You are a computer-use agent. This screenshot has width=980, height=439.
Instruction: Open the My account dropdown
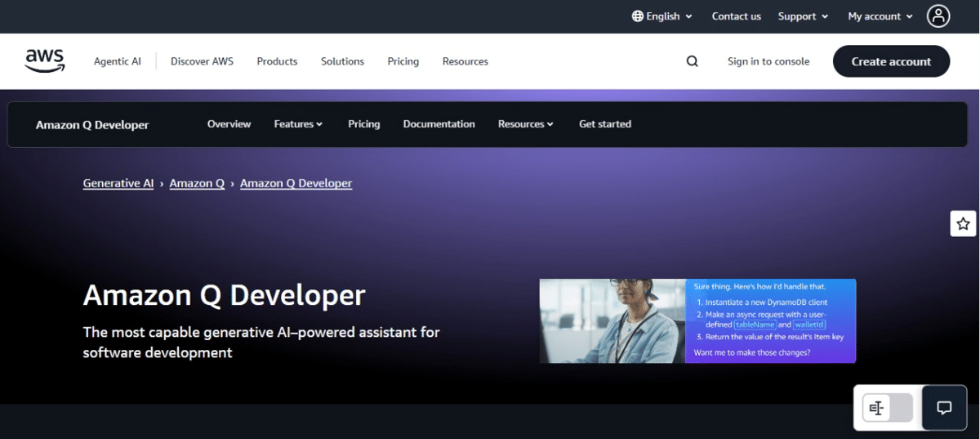880,16
